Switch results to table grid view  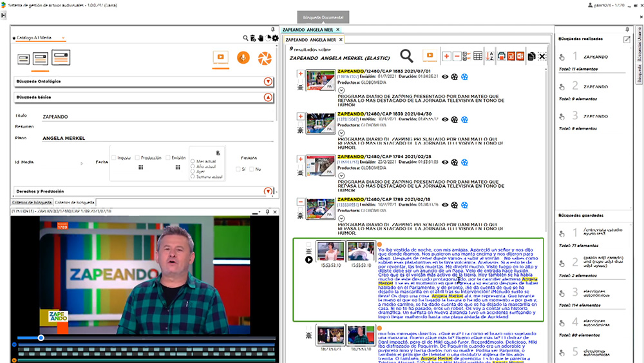[478, 56]
